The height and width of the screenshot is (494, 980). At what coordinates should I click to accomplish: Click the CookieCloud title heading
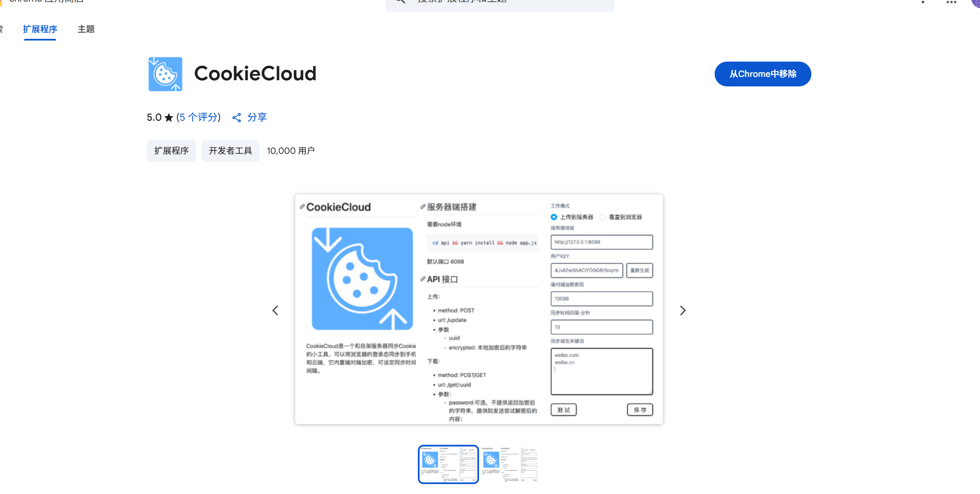point(255,74)
